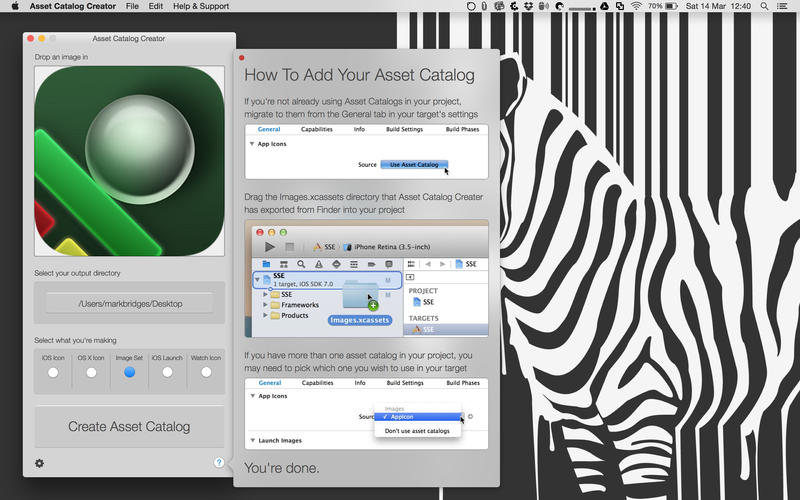The width and height of the screenshot is (800, 500).
Task: Expand the Products folder
Action: click(x=265, y=315)
